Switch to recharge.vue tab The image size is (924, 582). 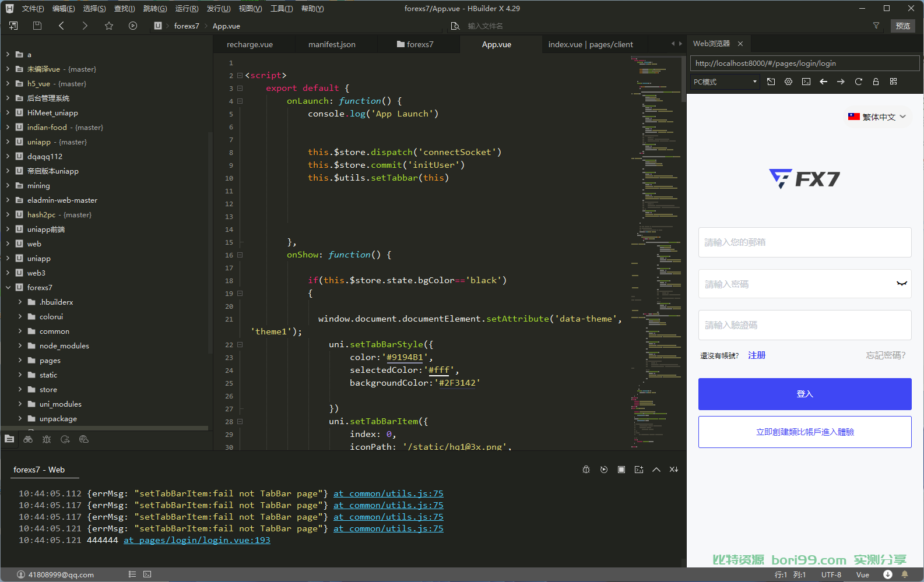point(250,44)
